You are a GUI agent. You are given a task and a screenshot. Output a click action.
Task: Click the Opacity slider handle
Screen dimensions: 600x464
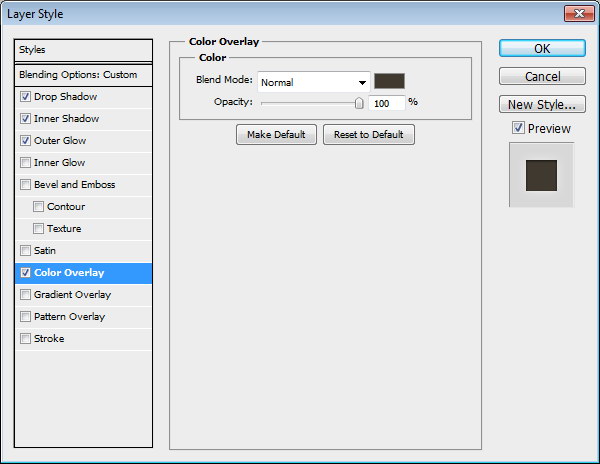(x=359, y=102)
